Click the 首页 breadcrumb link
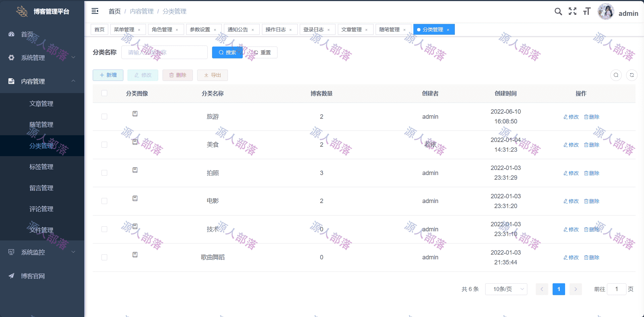 tap(115, 11)
